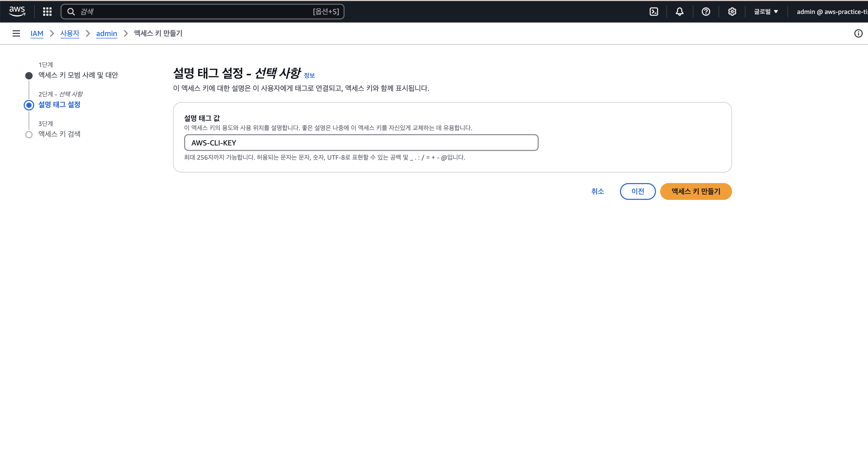Open the notifications bell icon
Screen dimensions: 868x465
[680, 12]
